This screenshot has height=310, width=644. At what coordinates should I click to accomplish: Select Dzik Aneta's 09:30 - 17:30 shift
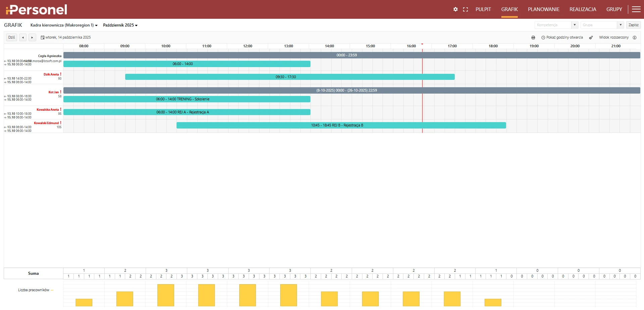point(290,77)
